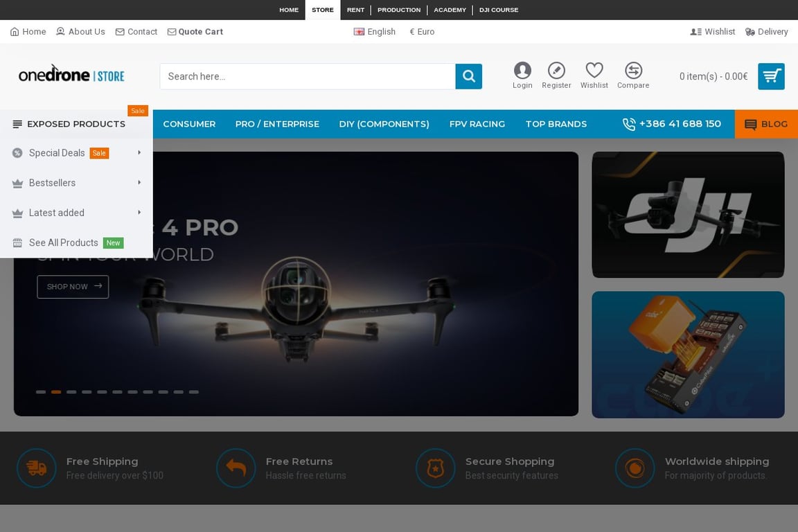Click the SHOP NOW button
The image size is (798, 532).
(73, 287)
